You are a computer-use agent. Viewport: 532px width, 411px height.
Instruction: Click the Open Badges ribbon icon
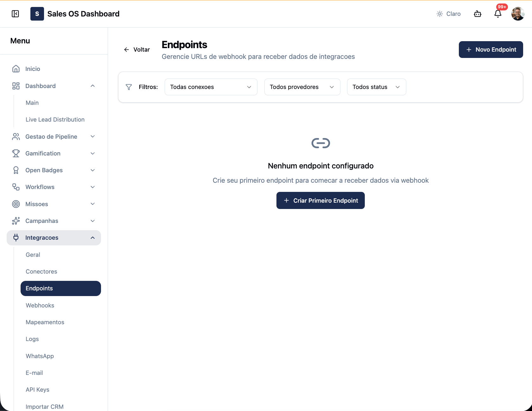[16, 170]
